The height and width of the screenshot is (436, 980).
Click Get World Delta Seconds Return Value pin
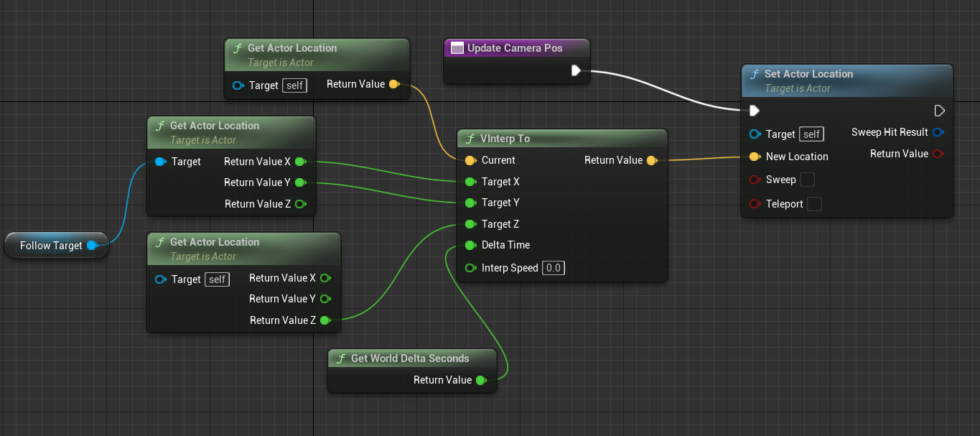(x=481, y=380)
